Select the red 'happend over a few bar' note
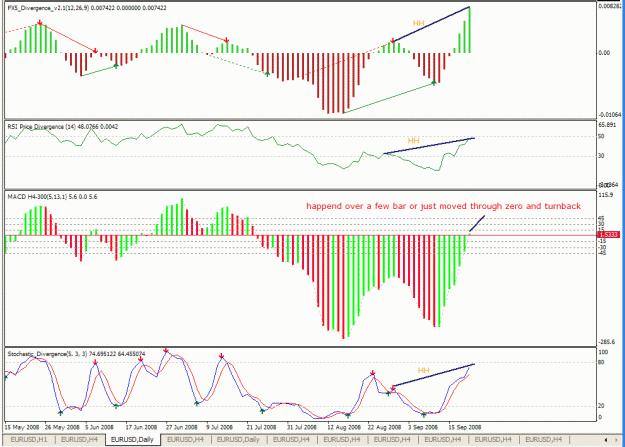Image resolution: width=625 pixels, height=447 pixels. click(443, 206)
